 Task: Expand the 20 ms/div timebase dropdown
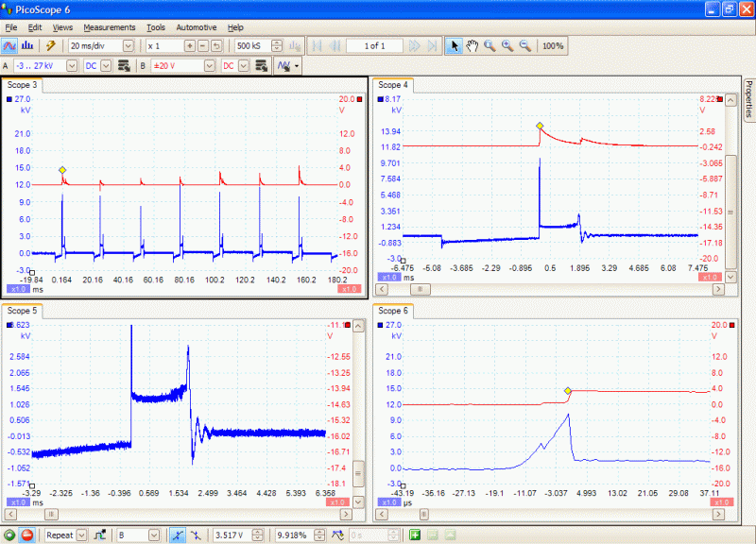point(128,45)
